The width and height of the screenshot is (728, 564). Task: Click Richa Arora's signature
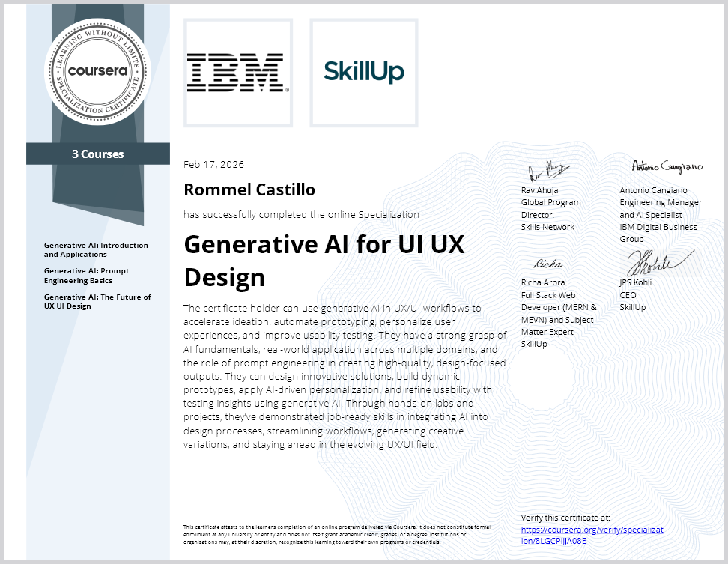[547, 264]
